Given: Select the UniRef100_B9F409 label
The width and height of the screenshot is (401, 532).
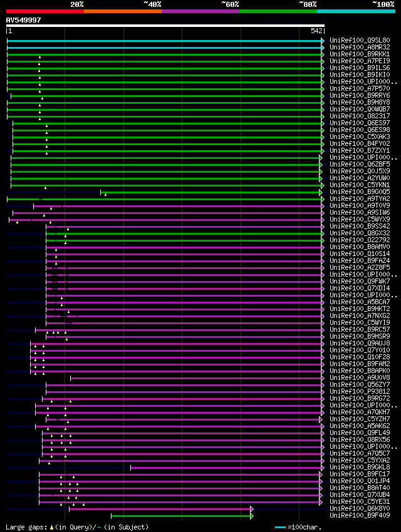Looking at the screenshot, I should coord(360,515).
